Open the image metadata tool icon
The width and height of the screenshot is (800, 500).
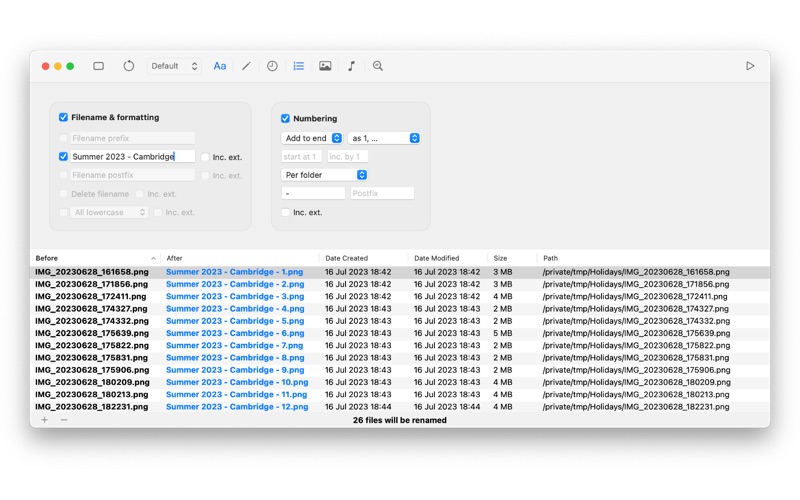pos(325,66)
